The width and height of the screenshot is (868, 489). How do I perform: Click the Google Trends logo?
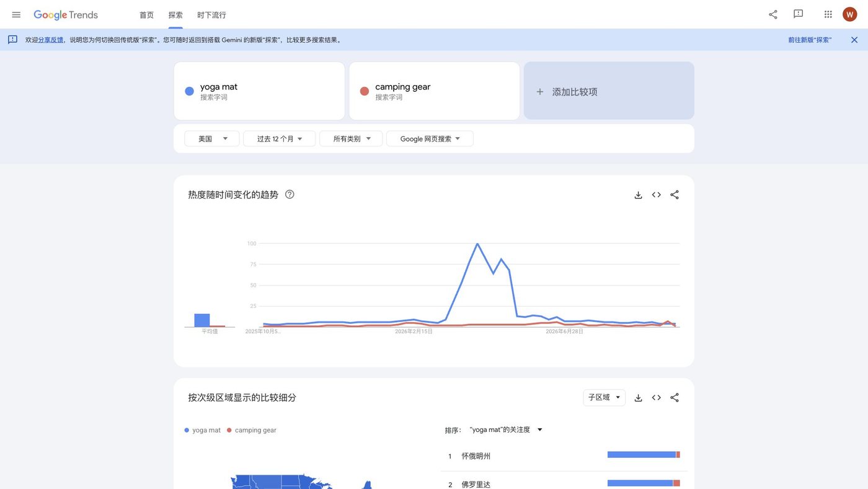(x=66, y=15)
